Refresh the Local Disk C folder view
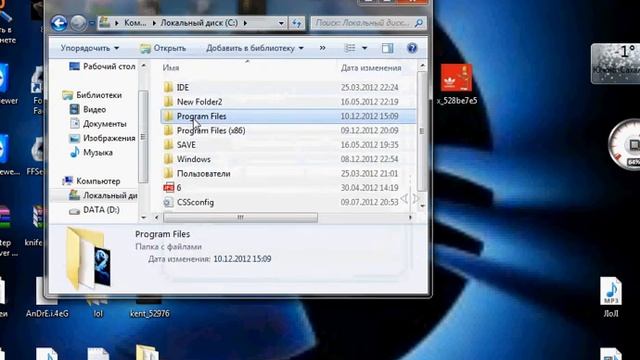 297,23
